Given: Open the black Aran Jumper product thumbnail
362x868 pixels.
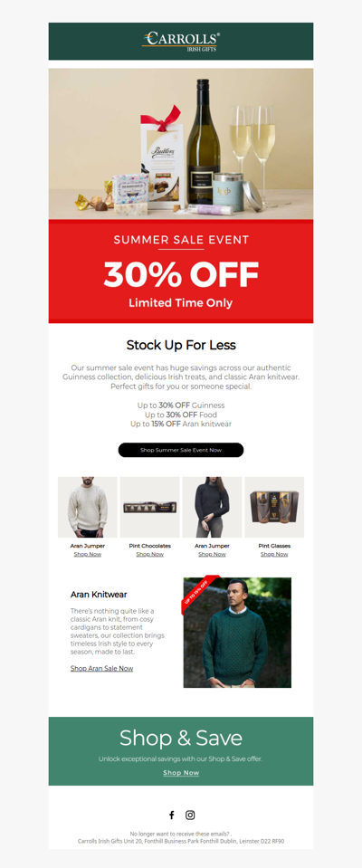Looking at the screenshot, I should click(212, 507).
